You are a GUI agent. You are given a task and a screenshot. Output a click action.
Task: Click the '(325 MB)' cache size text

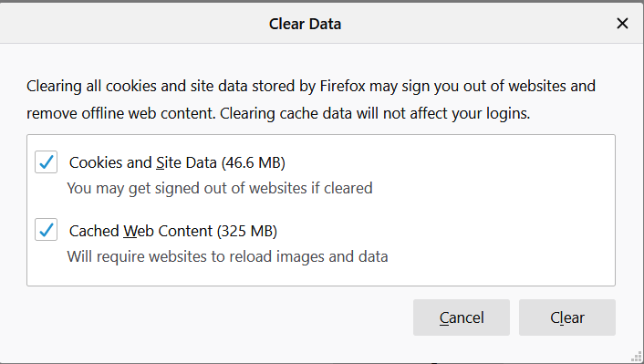247,231
